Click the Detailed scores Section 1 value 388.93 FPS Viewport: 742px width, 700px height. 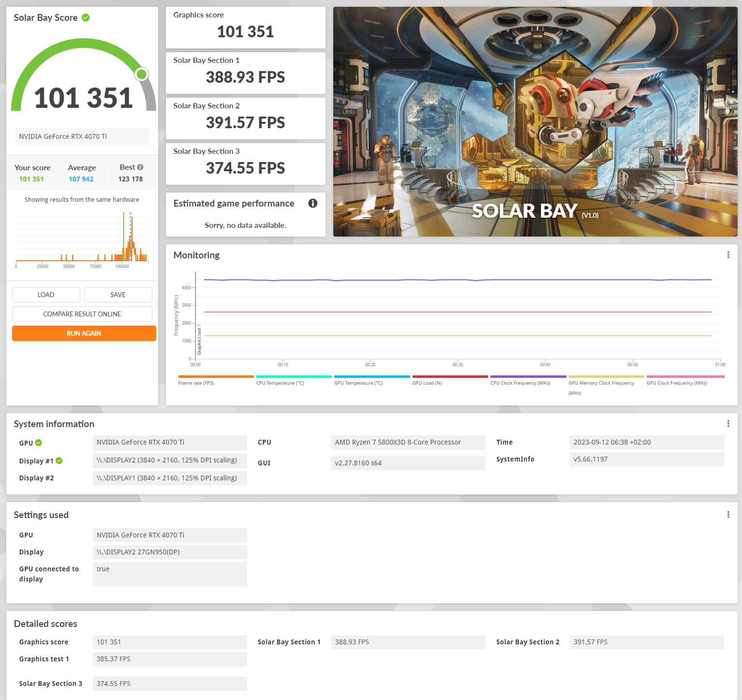(408, 642)
